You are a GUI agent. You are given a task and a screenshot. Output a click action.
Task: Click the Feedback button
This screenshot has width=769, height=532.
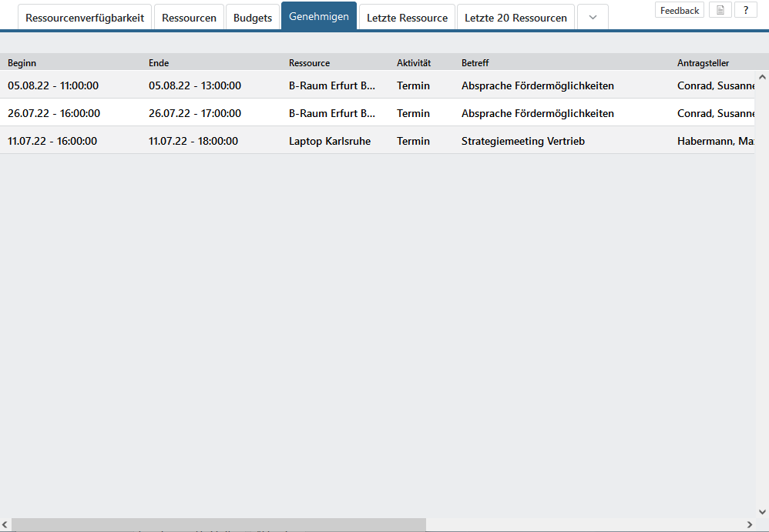coord(680,10)
